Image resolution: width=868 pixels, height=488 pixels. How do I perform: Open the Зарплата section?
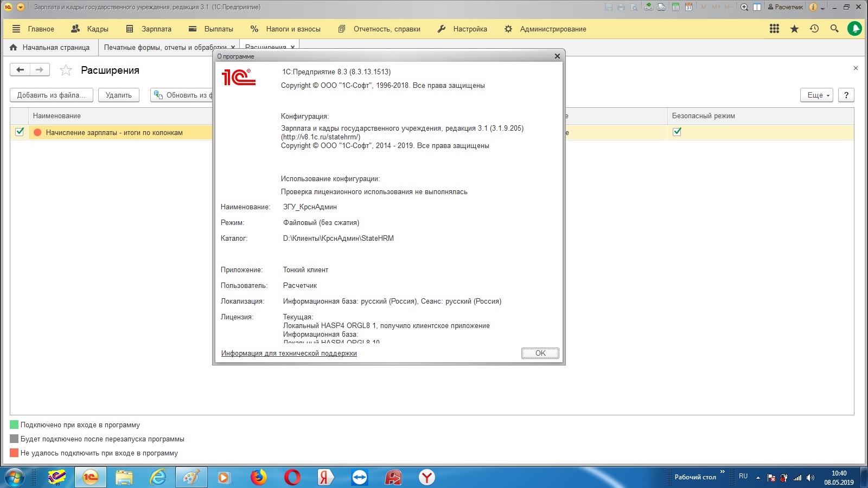click(x=149, y=29)
